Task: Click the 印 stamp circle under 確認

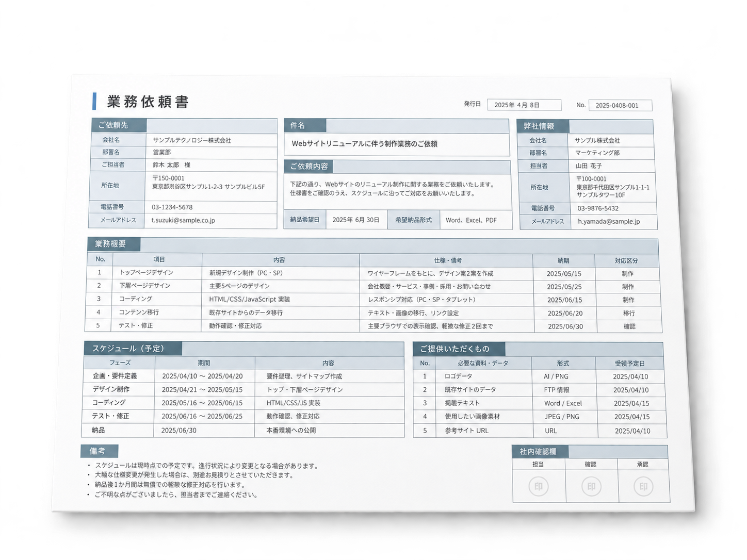Action: 591,487
